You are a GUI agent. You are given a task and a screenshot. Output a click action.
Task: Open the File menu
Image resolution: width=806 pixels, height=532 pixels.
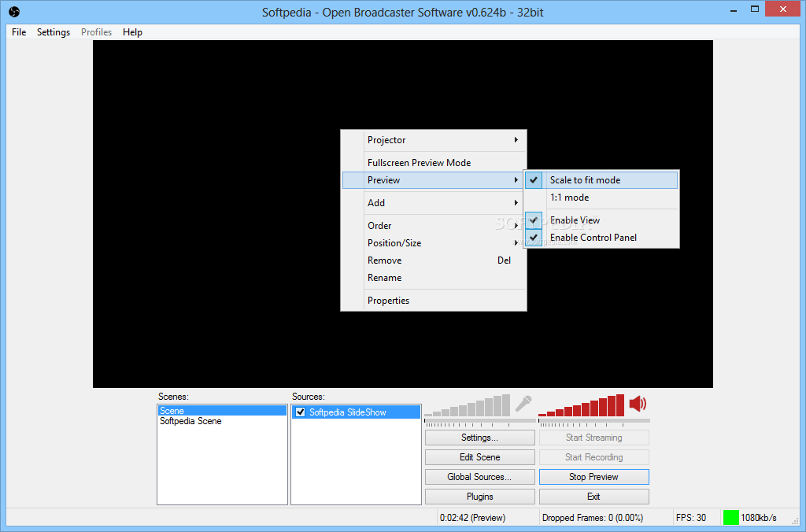point(19,32)
